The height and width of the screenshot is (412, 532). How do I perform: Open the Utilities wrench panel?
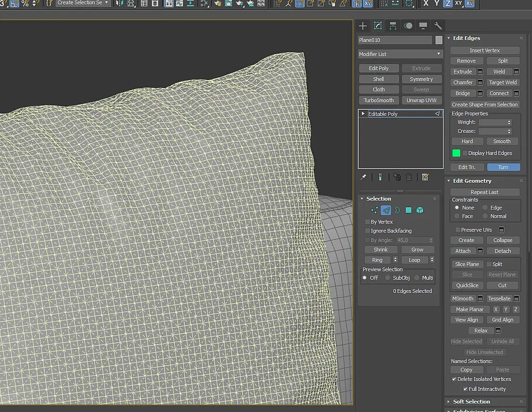438,26
